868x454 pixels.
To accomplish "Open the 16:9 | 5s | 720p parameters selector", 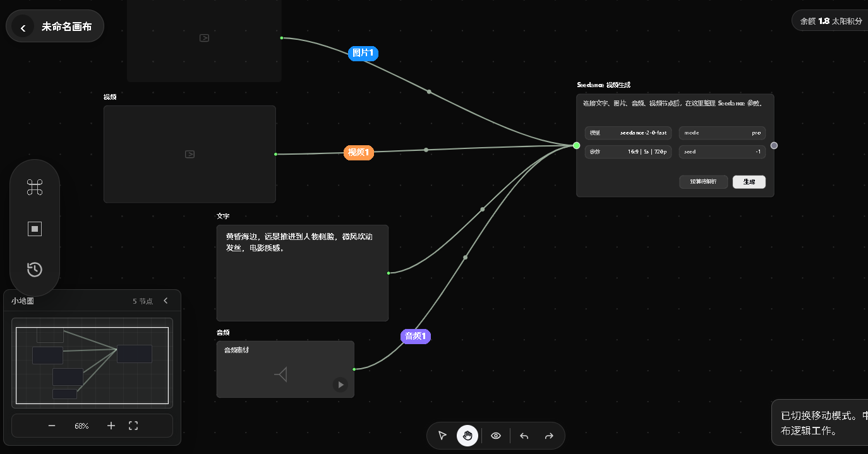I will [628, 152].
